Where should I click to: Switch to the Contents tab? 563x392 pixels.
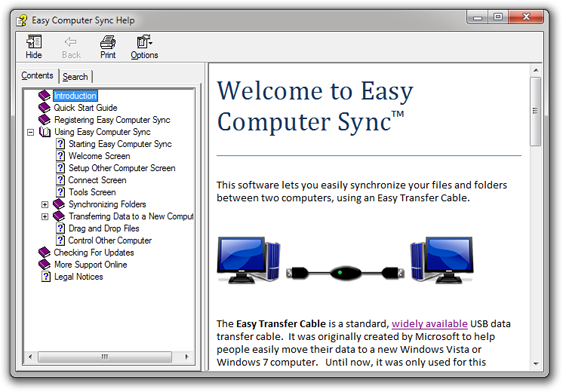click(x=37, y=76)
